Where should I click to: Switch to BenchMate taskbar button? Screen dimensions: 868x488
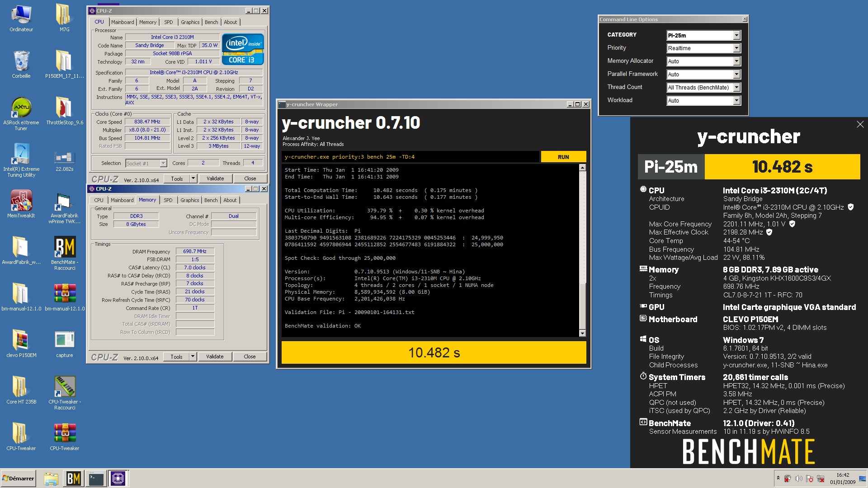(x=73, y=479)
